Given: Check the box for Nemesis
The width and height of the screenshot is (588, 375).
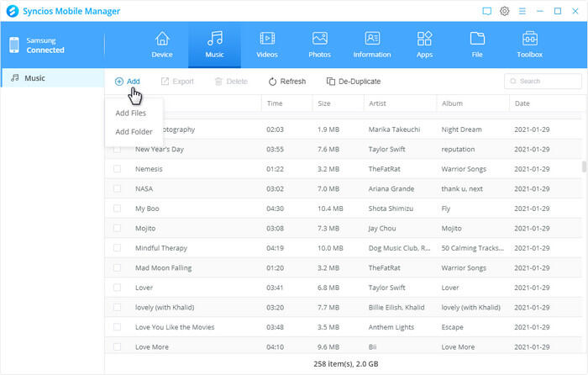Looking at the screenshot, I should 117,169.
